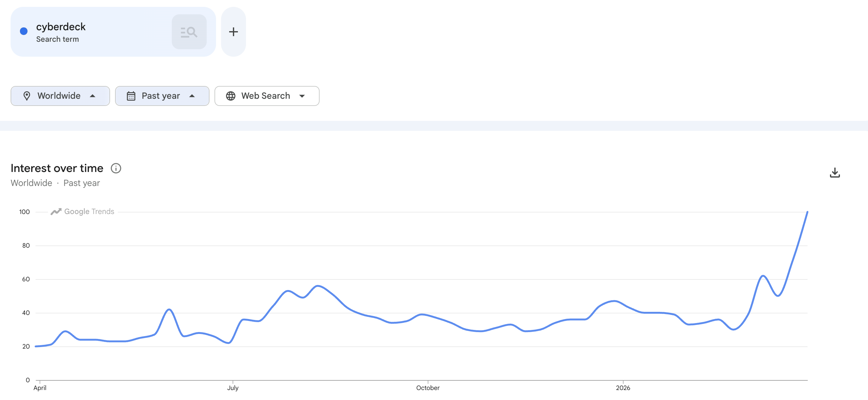Download the interest over time chart data
Viewport: 868px width, 400px height.
(834, 173)
